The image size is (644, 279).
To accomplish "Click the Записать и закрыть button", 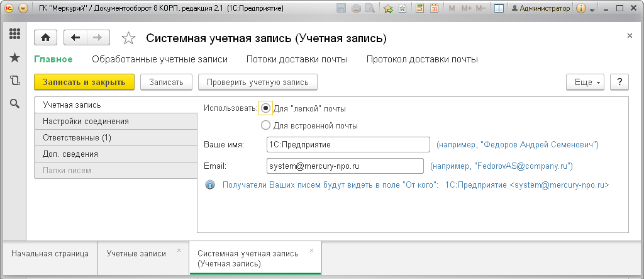I will click(84, 82).
